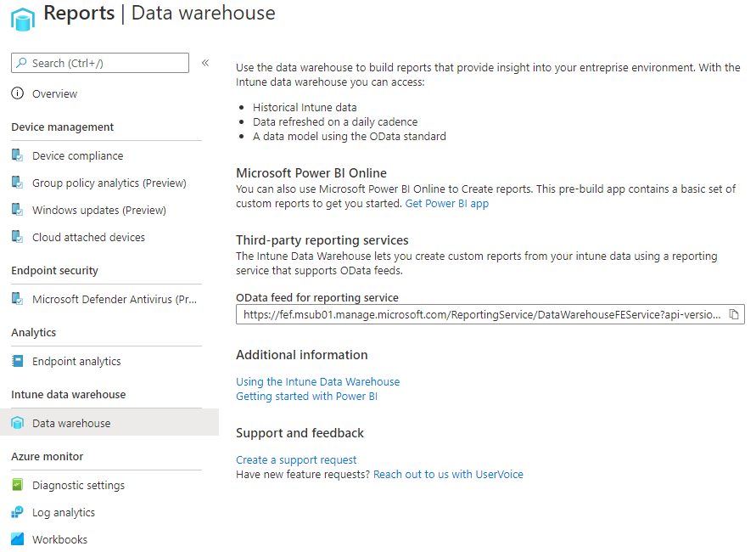
Task: Select the Log analytics icon
Action: [18, 512]
